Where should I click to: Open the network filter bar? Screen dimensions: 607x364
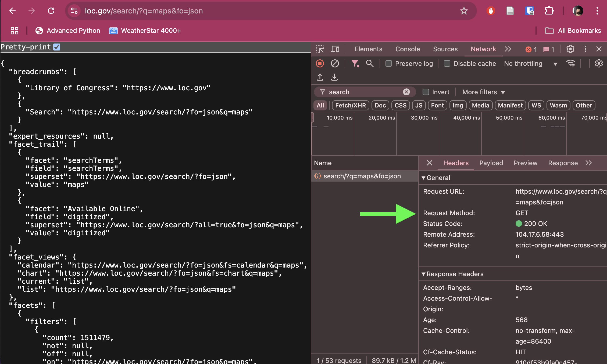point(355,63)
